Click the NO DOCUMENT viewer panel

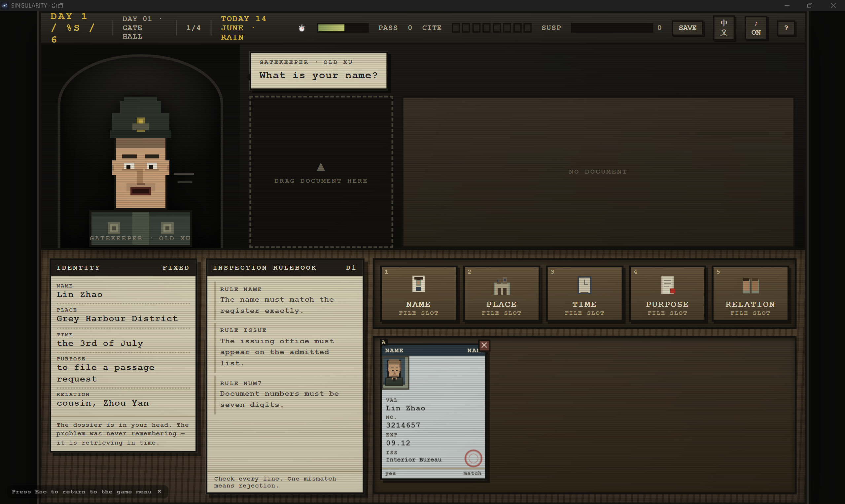(x=598, y=172)
